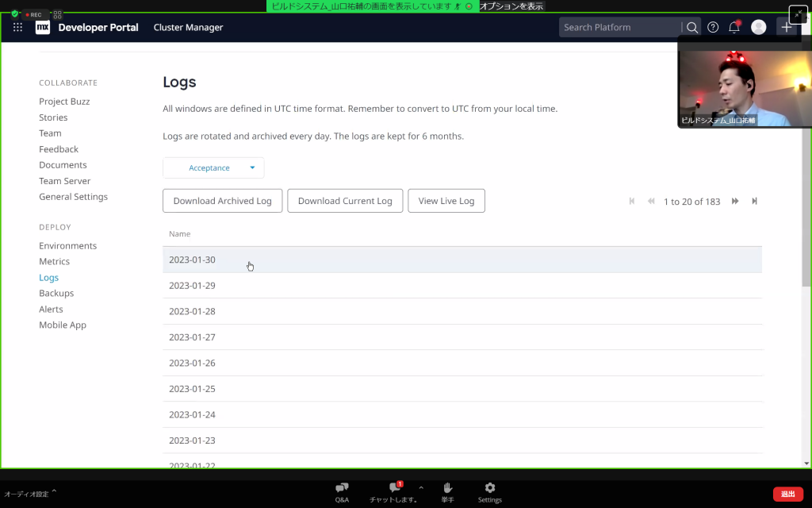Open the notifications bell
This screenshot has height=508, width=812.
coord(734,27)
